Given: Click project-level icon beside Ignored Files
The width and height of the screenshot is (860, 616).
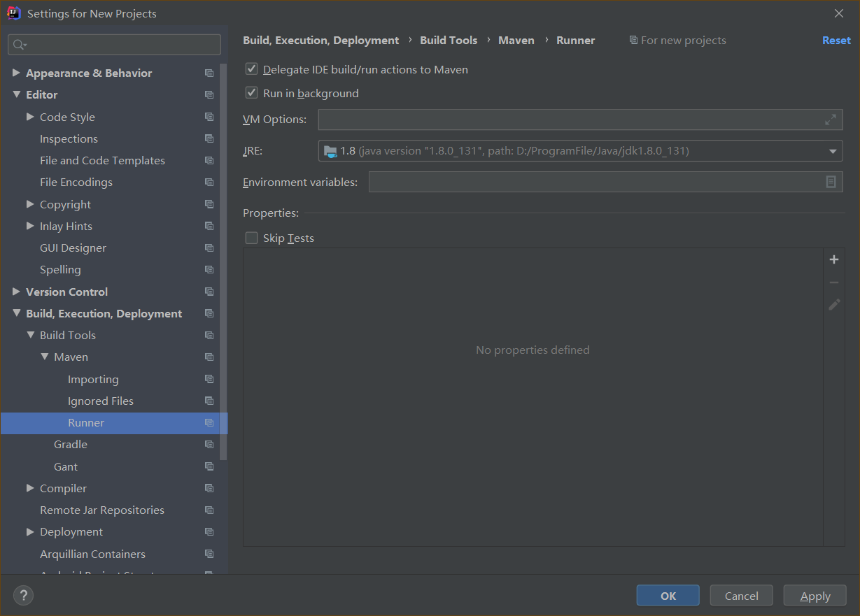Looking at the screenshot, I should pyautogui.click(x=209, y=401).
